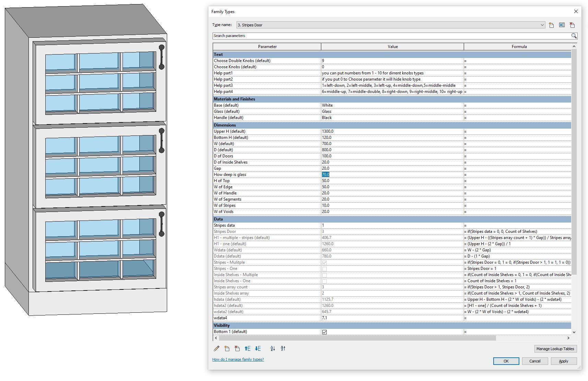This screenshot has height=381, width=588.
Task: Click the vertical scrollbar up arrow
Action: pos(574,46)
